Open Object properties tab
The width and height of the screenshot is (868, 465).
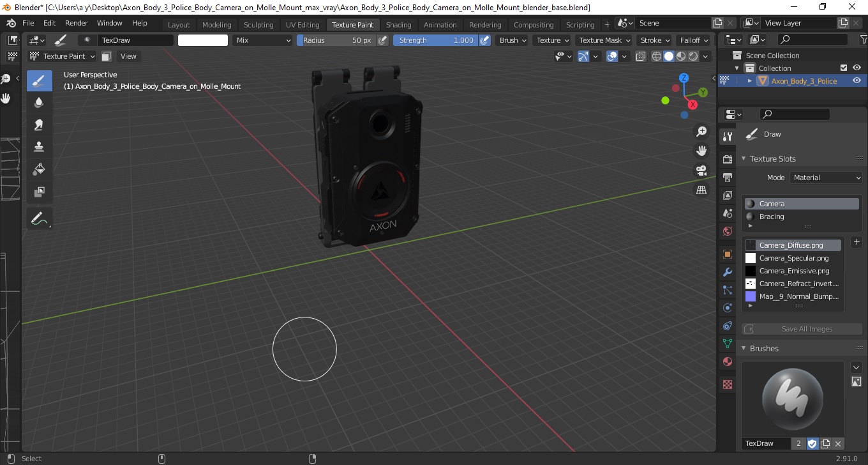[x=727, y=254]
